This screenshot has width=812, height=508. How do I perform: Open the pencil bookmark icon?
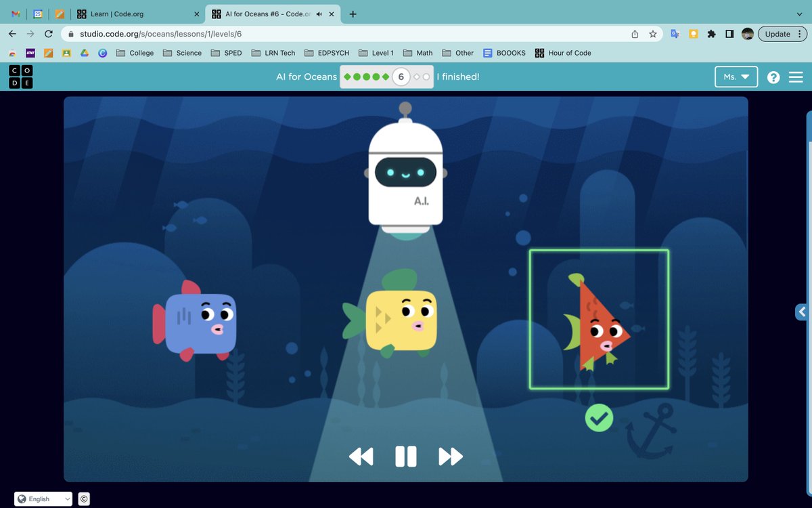click(x=49, y=53)
